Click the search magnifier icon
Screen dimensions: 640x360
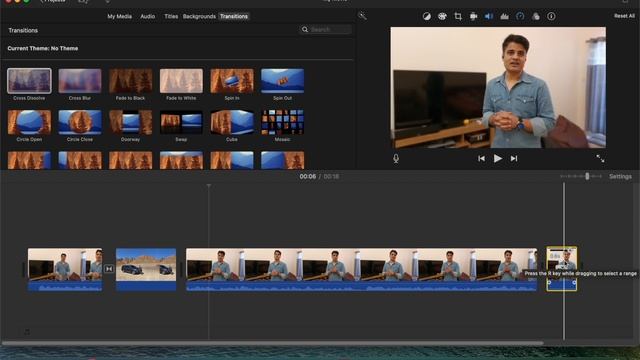point(305,29)
